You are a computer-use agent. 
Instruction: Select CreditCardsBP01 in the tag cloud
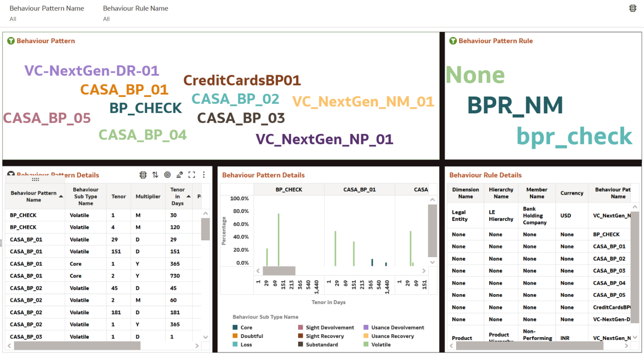242,80
